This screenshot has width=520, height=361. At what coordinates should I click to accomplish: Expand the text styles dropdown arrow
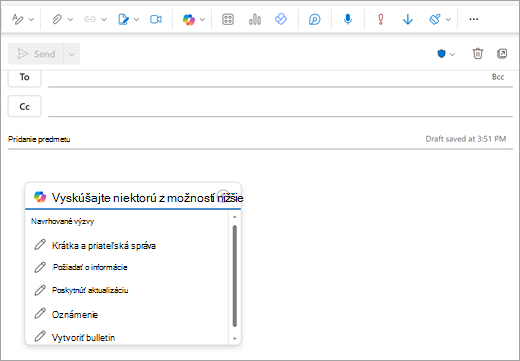pos(31,20)
